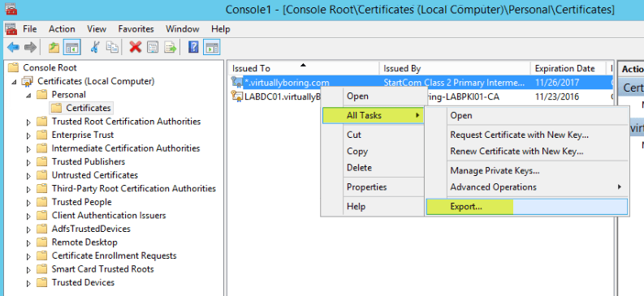The width and height of the screenshot is (644, 296).
Task: Open the Advanced Operations submenu
Action: pos(527,187)
